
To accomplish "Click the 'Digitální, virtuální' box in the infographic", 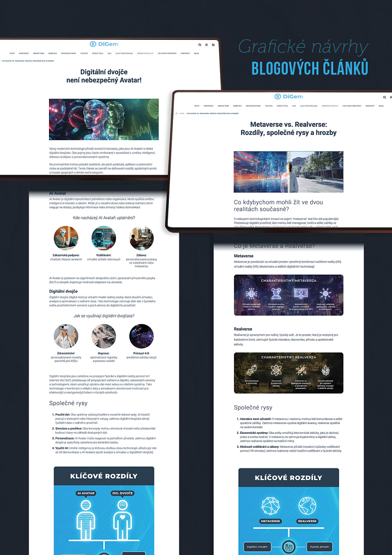I will 257,547.
